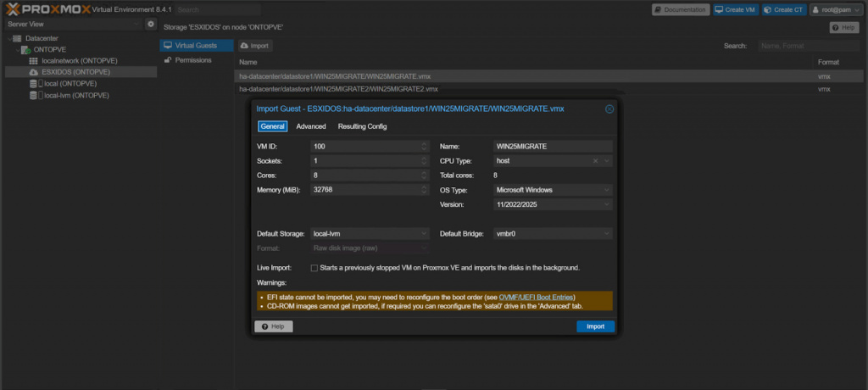Screen dimensions: 868x390
Task: Click the dialog Help button
Action: click(274, 326)
